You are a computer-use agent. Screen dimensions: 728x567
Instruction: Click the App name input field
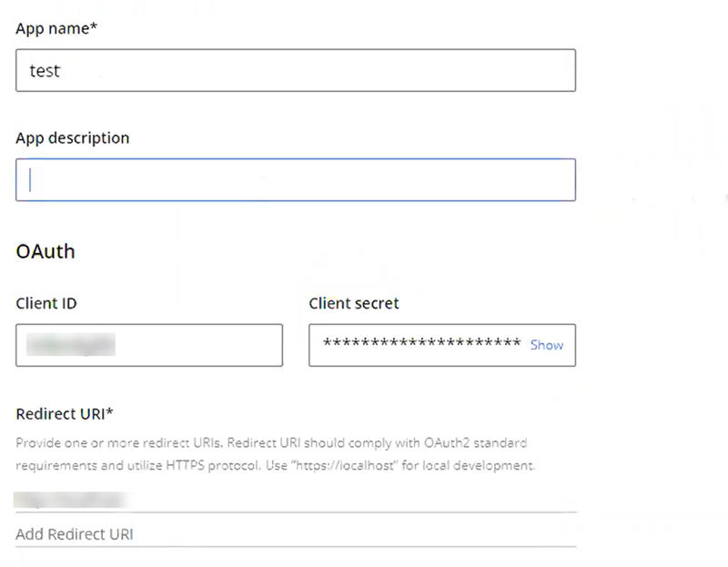click(295, 71)
